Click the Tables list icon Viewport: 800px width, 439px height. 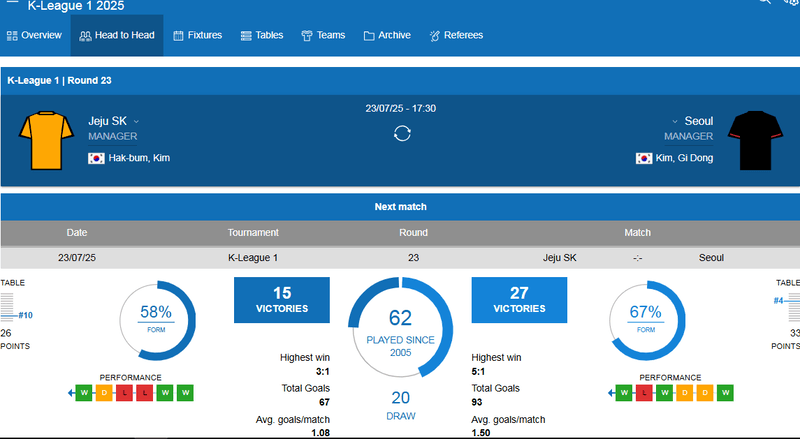pos(246,36)
